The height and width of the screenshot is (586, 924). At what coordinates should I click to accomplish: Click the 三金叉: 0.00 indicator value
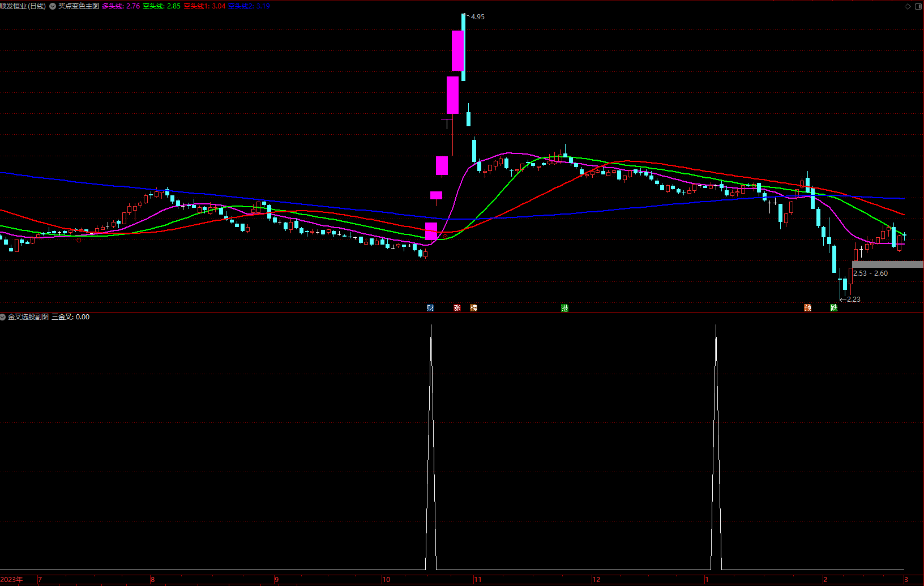pos(71,317)
